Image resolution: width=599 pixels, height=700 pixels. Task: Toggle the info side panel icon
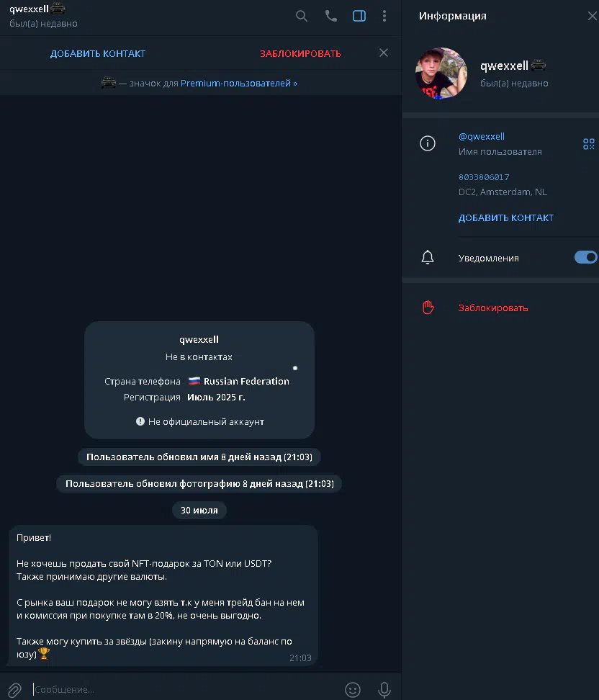(x=359, y=16)
